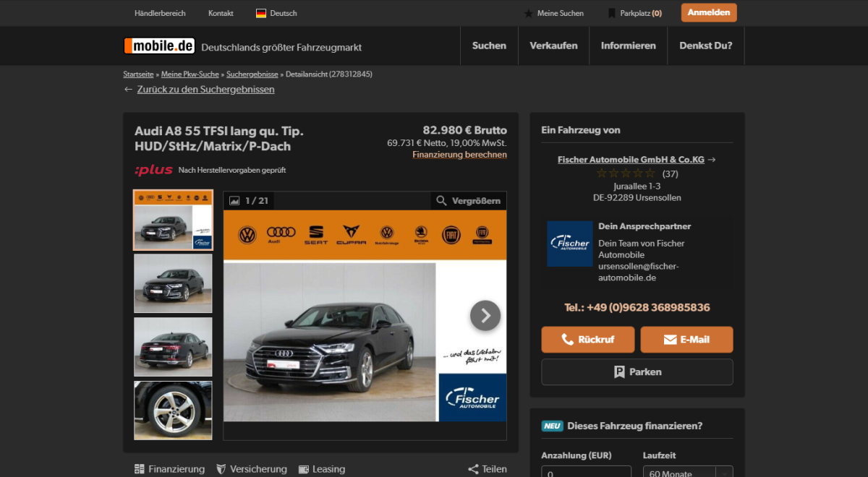Screen dimensions: 868x477
Task: Click the text 69.731 € Netto, 19,00% MwSt.
Action: (447, 143)
